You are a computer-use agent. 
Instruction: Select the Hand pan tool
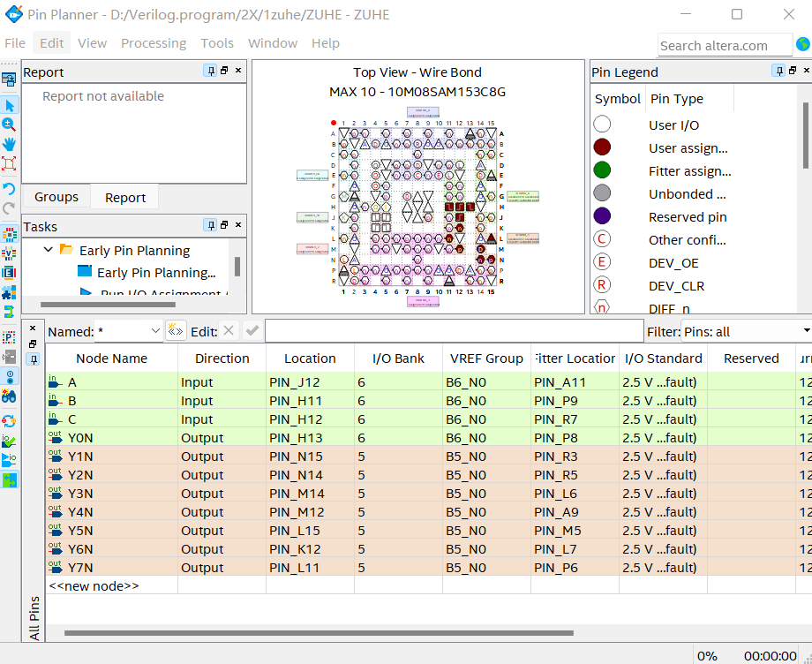tap(10, 144)
